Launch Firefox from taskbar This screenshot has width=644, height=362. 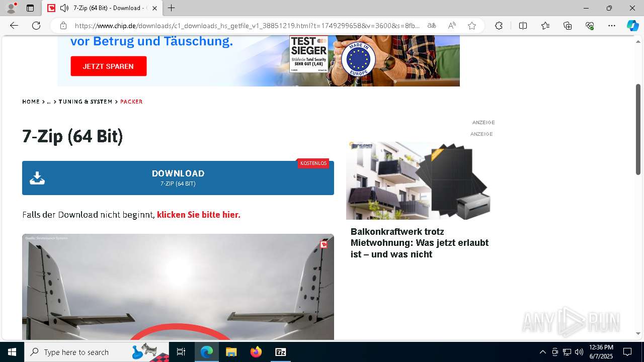[256, 352]
